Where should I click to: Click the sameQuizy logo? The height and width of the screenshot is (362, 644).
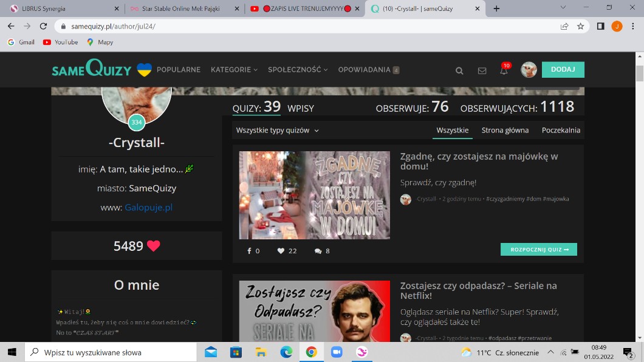(91, 69)
